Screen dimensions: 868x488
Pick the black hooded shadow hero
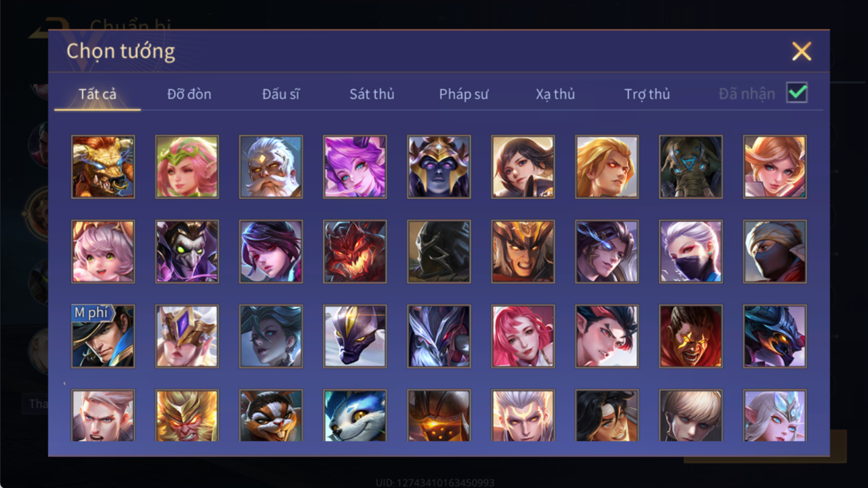pyautogui.click(x=439, y=252)
